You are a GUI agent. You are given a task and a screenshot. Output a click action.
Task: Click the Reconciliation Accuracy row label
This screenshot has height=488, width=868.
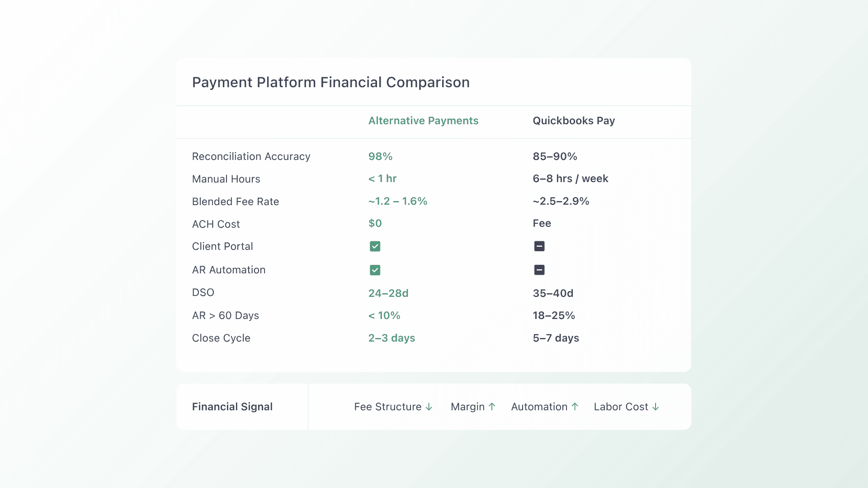tap(251, 156)
